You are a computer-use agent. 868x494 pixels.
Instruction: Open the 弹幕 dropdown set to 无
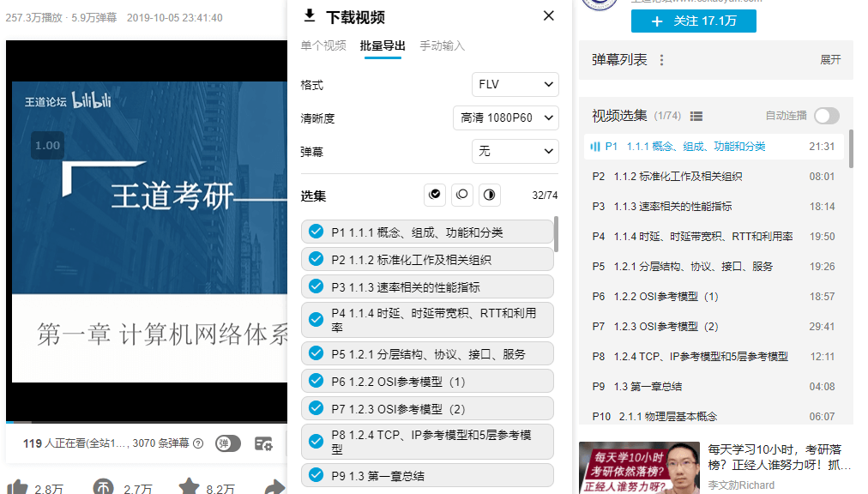tap(515, 152)
